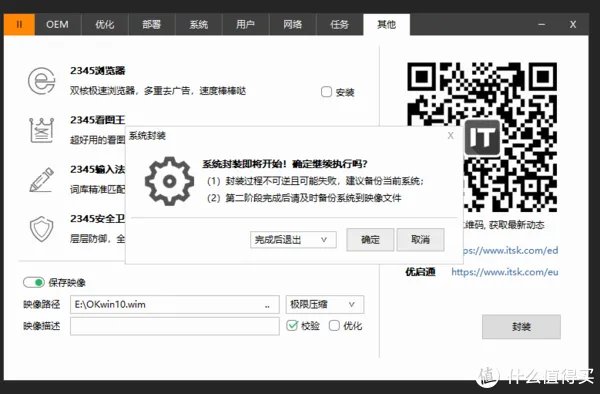The height and width of the screenshot is (394, 600).
Task: Select the 其他 tab
Action: (x=386, y=24)
